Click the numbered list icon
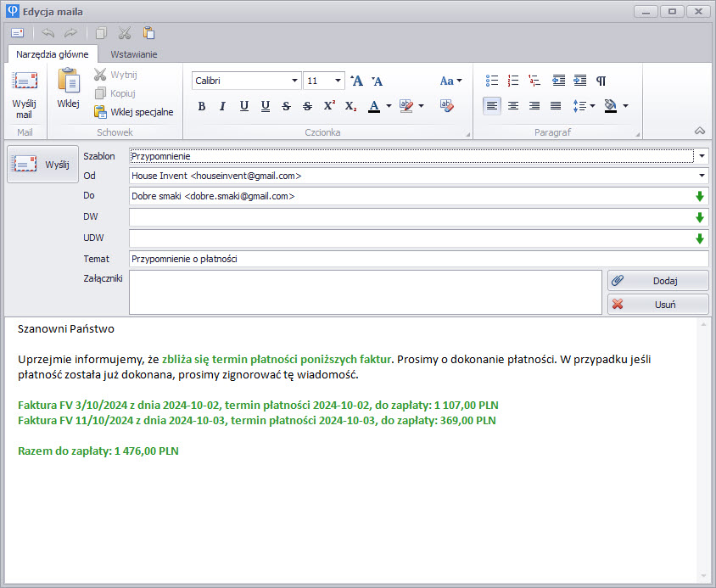 click(x=513, y=81)
